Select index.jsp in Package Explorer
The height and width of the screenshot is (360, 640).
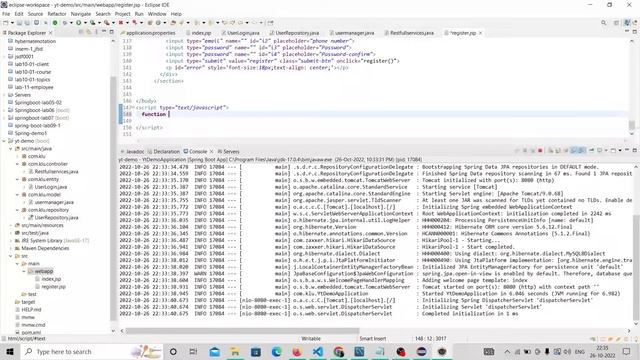pos(51,279)
